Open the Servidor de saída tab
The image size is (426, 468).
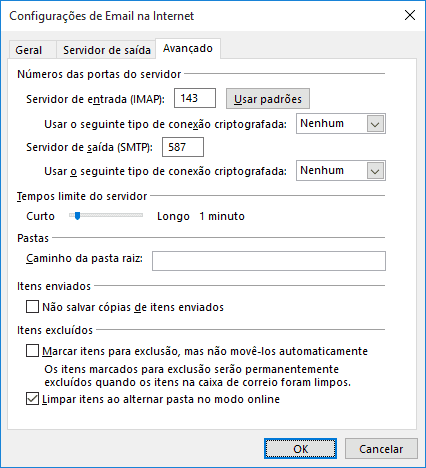(106, 50)
